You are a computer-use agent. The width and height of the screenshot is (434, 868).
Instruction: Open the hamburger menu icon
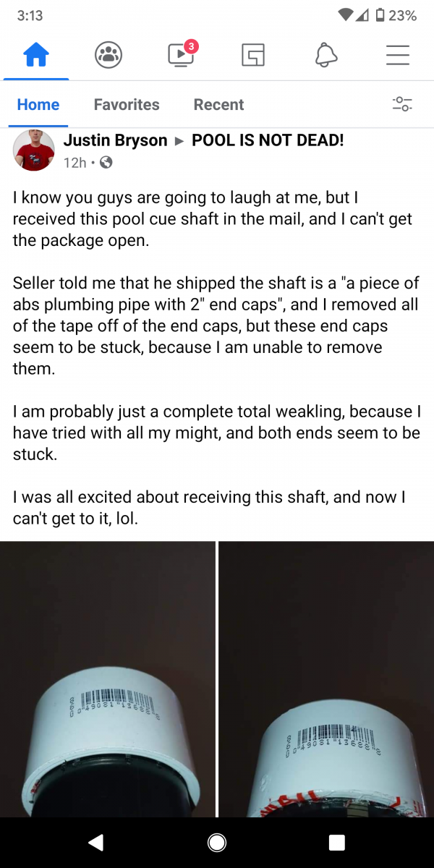point(398,55)
